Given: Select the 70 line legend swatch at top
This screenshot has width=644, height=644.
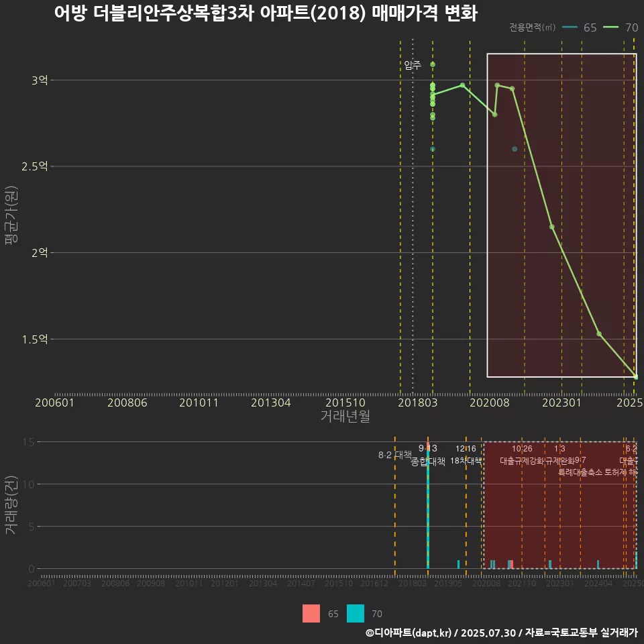Looking at the screenshot, I should (x=610, y=28).
